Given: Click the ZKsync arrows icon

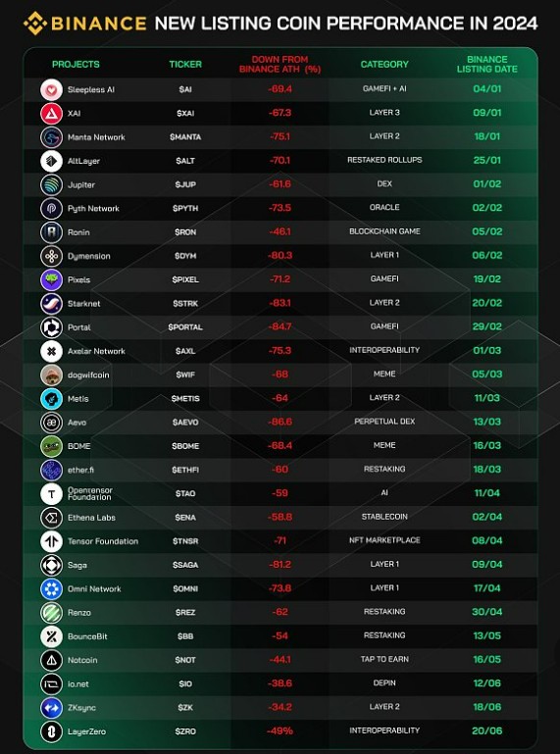Looking at the screenshot, I should (x=51, y=708).
